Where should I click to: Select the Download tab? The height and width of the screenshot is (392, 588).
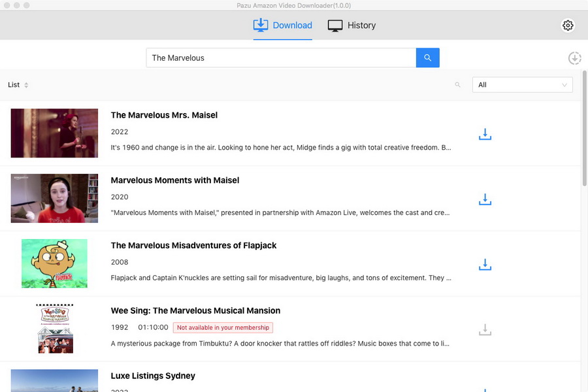[283, 25]
